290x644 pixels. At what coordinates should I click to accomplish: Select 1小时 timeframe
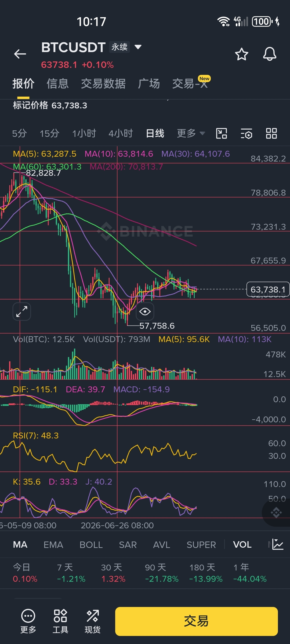pyautogui.click(x=84, y=133)
